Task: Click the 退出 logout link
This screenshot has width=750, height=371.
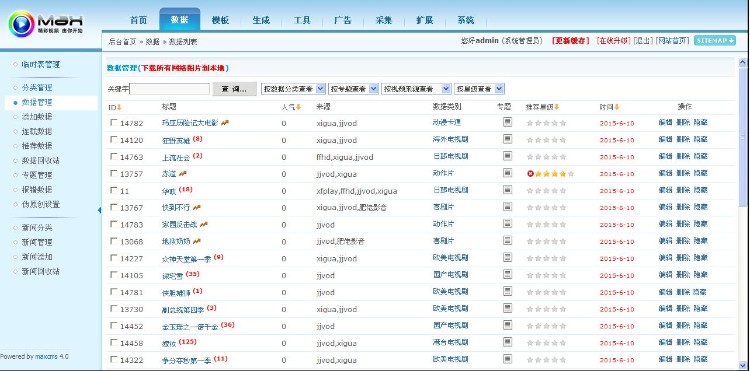Action: coord(643,41)
